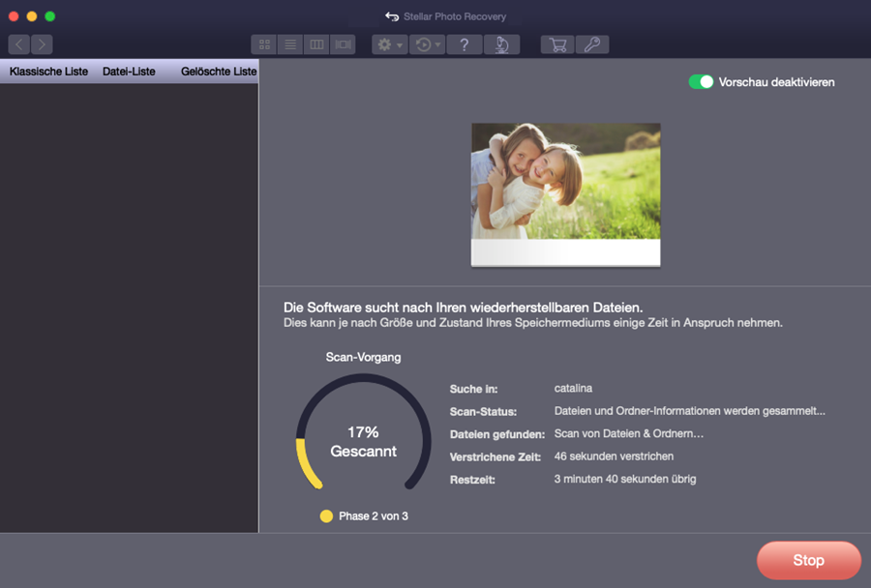Expand the restore history clock dropdown
The width and height of the screenshot is (871, 588).
(x=426, y=44)
